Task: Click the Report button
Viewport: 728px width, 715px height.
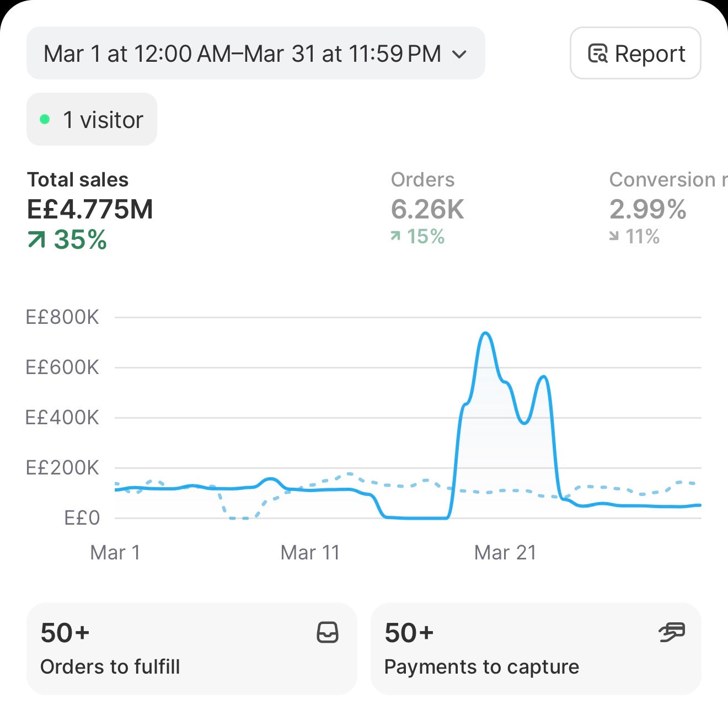Action: point(635,53)
